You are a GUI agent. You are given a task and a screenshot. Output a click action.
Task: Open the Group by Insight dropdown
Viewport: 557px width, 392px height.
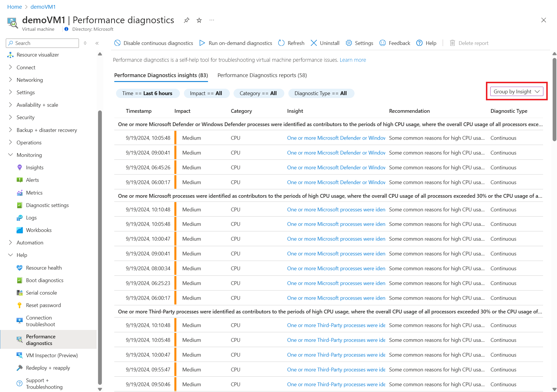pos(516,92)
